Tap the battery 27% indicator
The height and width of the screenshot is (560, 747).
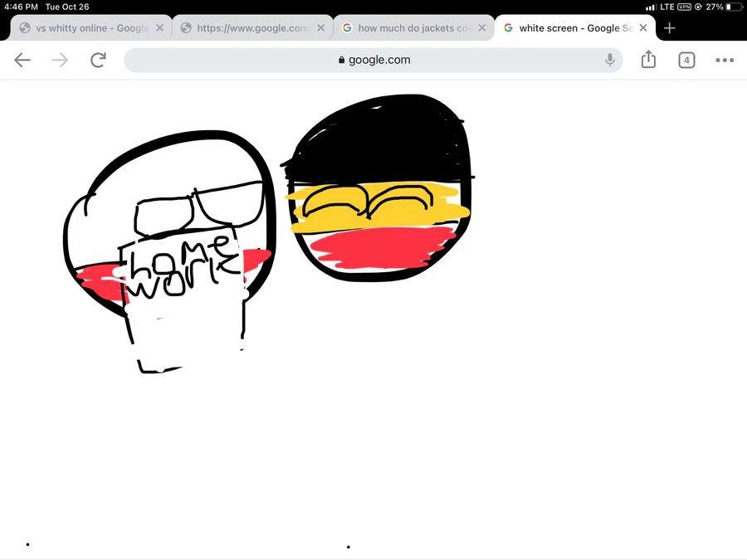pyautogui.click(x=724, y=7)
